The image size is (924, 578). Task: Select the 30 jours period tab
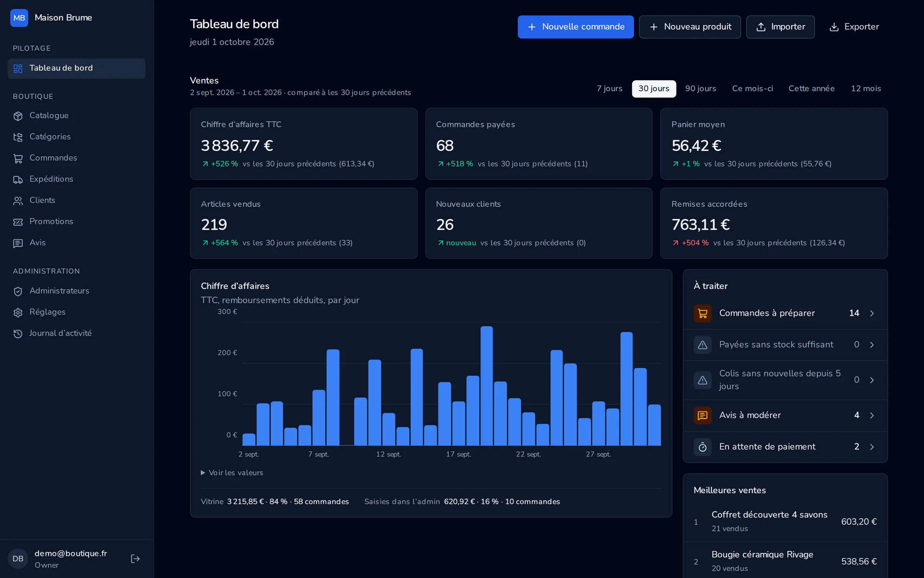click(654, 89)
